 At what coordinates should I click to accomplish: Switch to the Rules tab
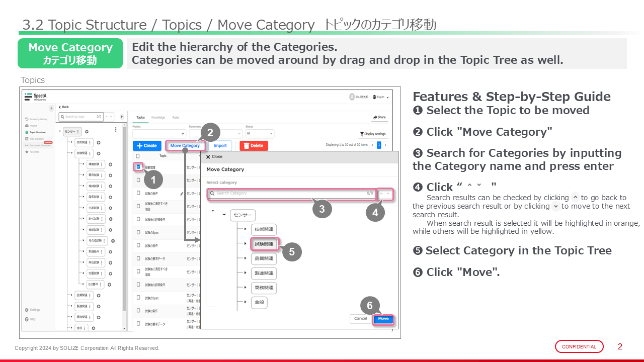[176, 118]
